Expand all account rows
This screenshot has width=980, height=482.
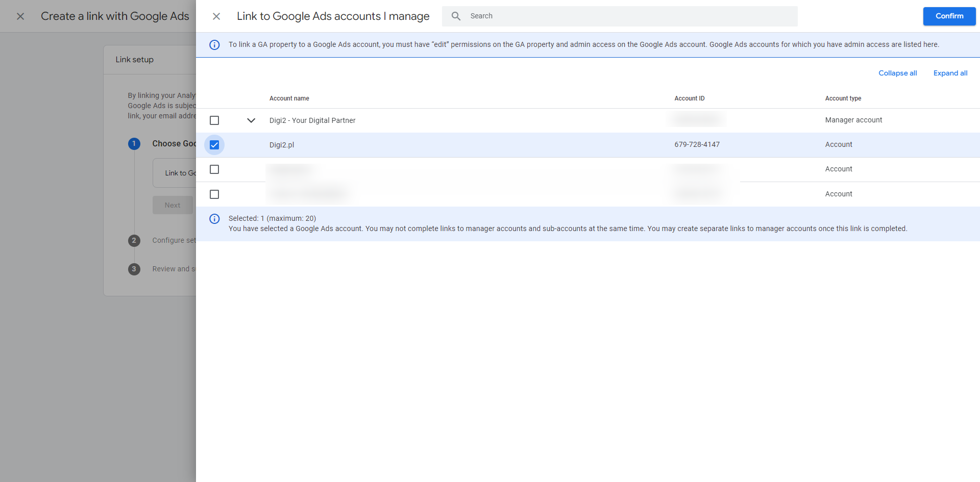tap(950, 73)
